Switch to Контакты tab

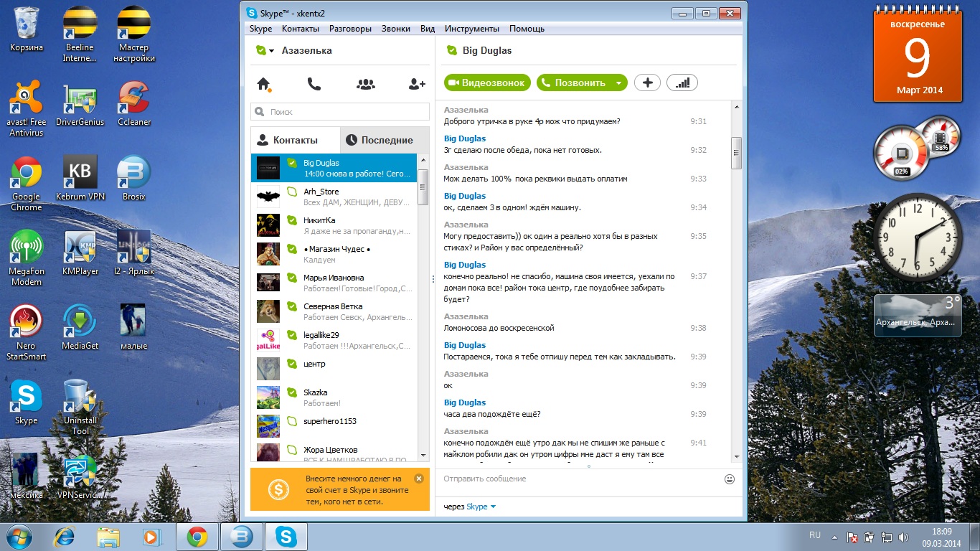pyautogui.click(x=295, y=140)
